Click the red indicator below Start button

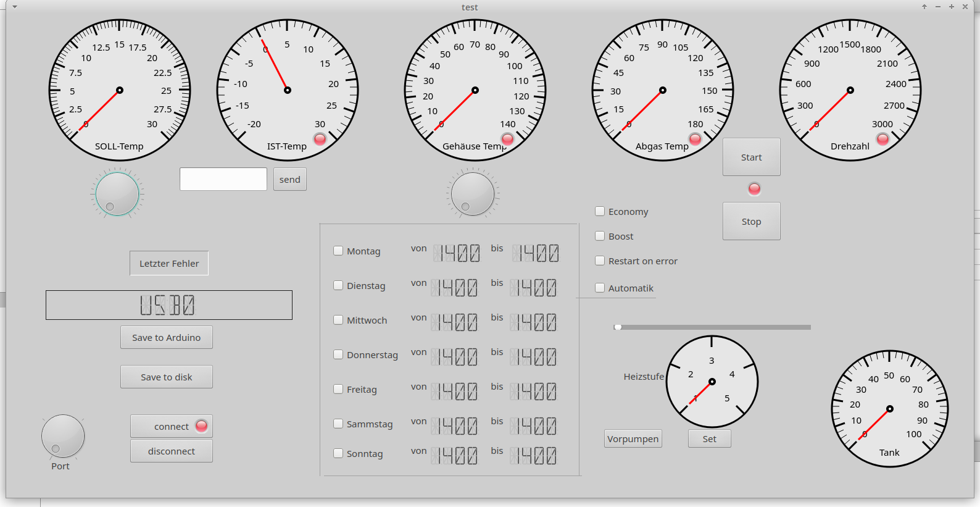pyautogui.click(x=754, y=189)
